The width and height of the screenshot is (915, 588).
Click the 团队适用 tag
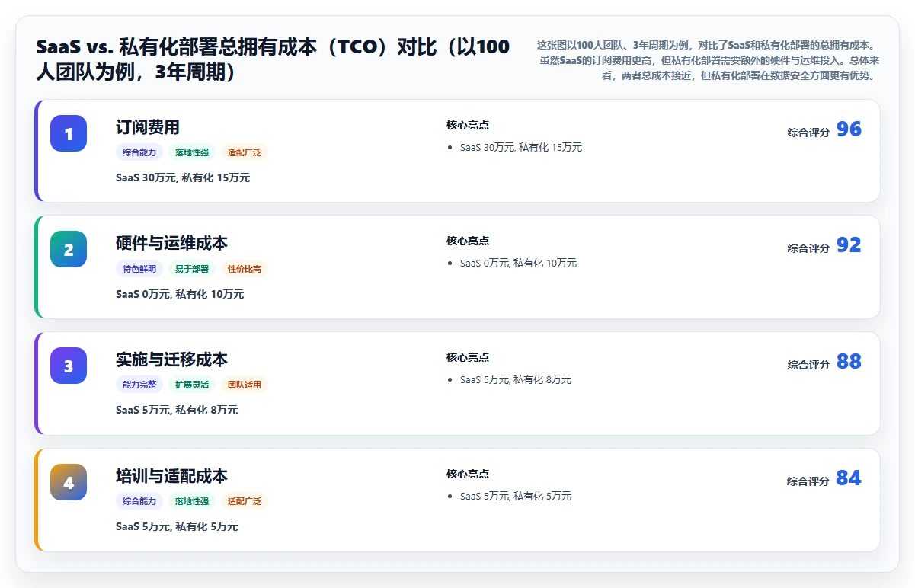[245, 385]
